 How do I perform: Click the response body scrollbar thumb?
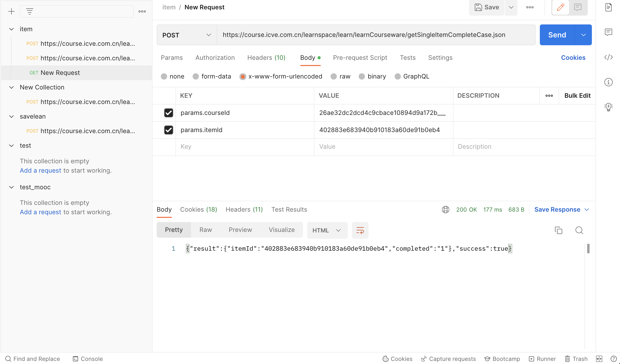tap(588, 249)
